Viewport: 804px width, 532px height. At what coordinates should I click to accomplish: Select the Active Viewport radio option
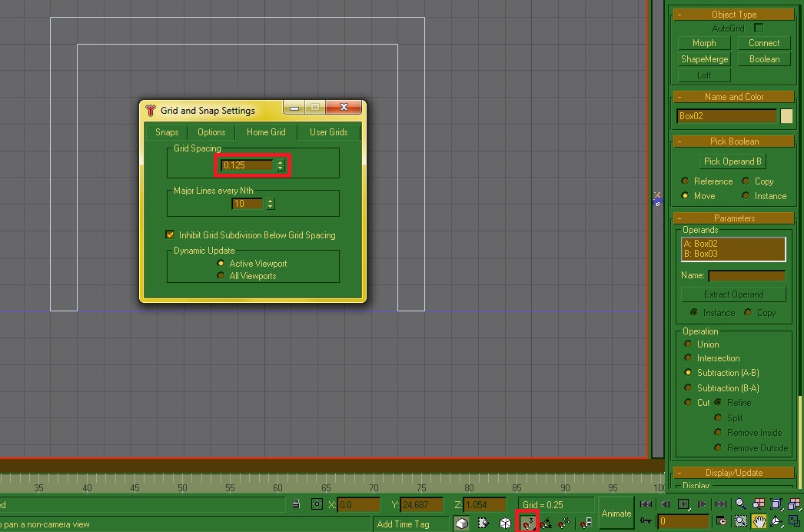click(x=221, y=263)
